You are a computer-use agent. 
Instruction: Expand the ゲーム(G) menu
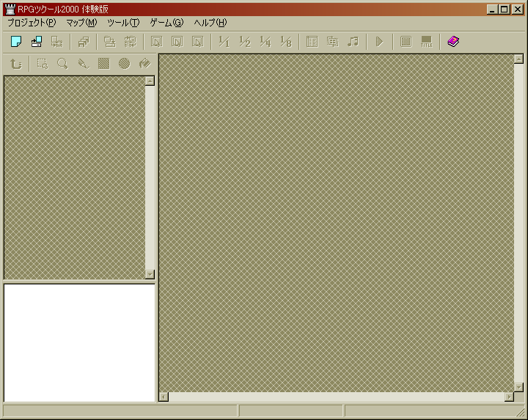(166, 23)
